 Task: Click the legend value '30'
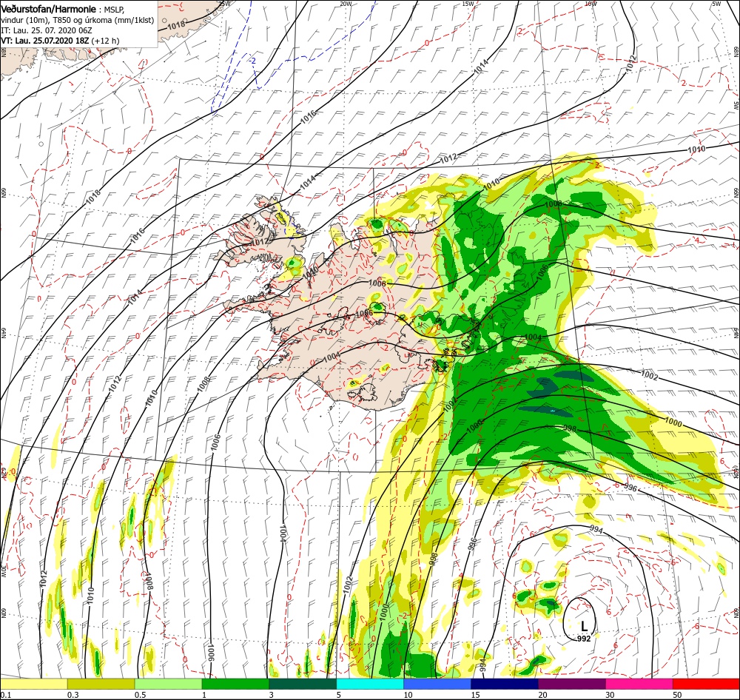coord(610,695)
